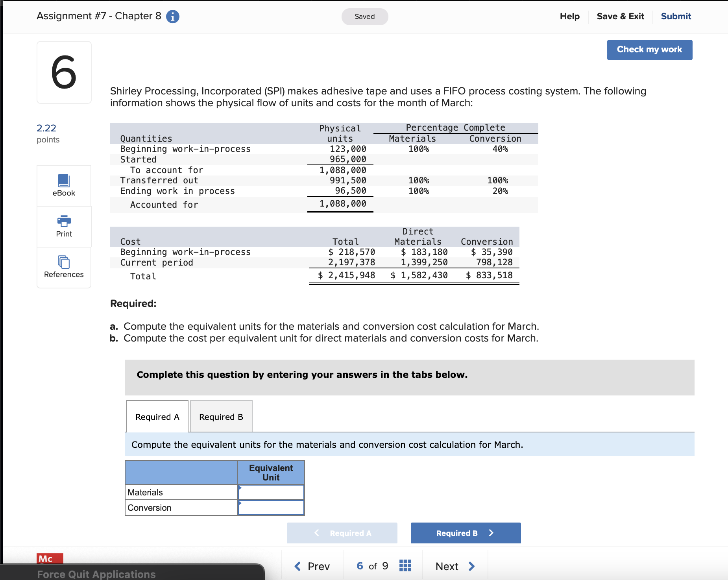Switch to the Required A tab
Screen dimensions: 728x580
point(157,417)
